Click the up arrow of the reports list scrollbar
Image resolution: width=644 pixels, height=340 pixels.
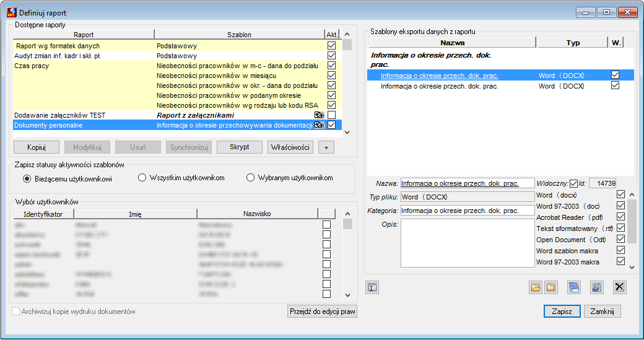pyautogui.click(x=347, y=34)
